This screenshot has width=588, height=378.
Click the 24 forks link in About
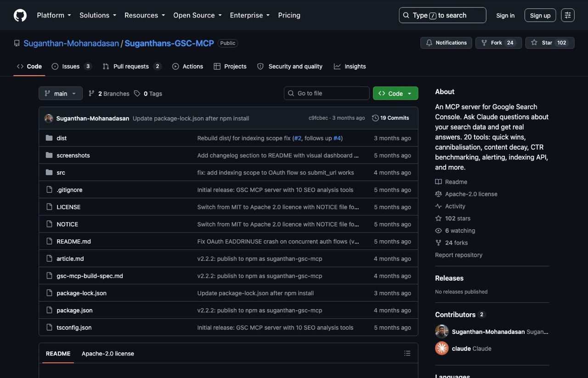(456, 243)
